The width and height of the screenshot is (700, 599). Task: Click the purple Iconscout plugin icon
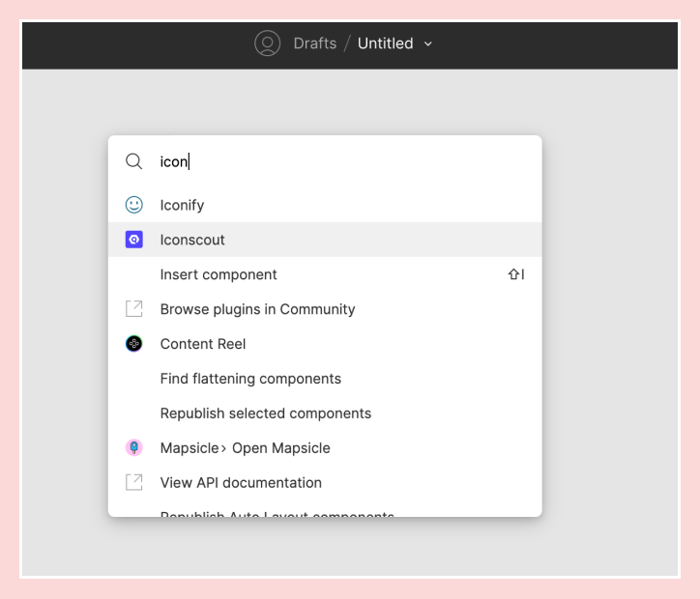click(134, 240)
